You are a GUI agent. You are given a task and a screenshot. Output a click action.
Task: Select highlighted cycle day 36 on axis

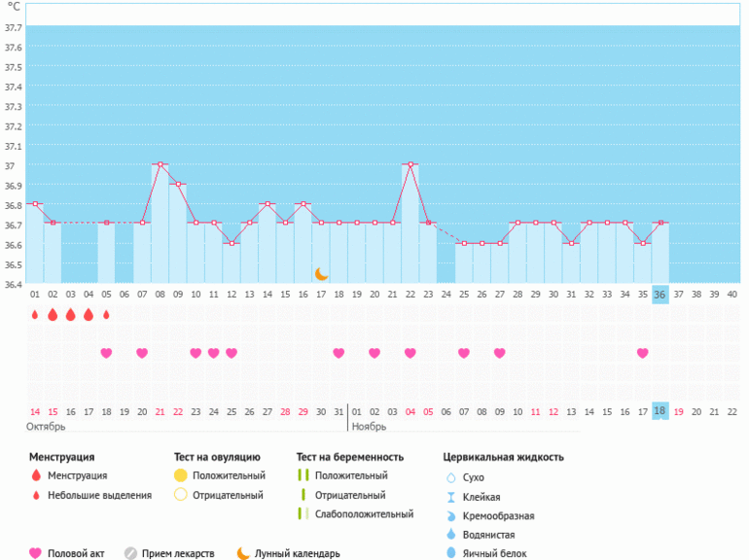(660, 294)
